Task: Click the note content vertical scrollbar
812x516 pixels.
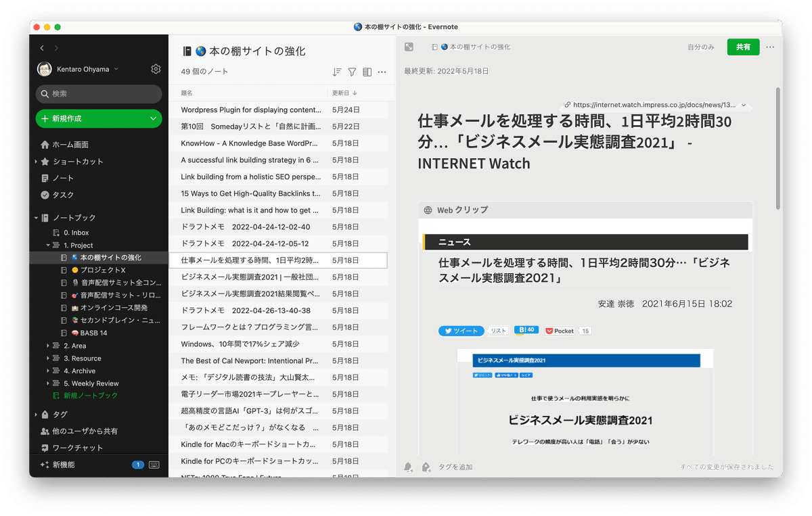Action: tap(778, 149)
